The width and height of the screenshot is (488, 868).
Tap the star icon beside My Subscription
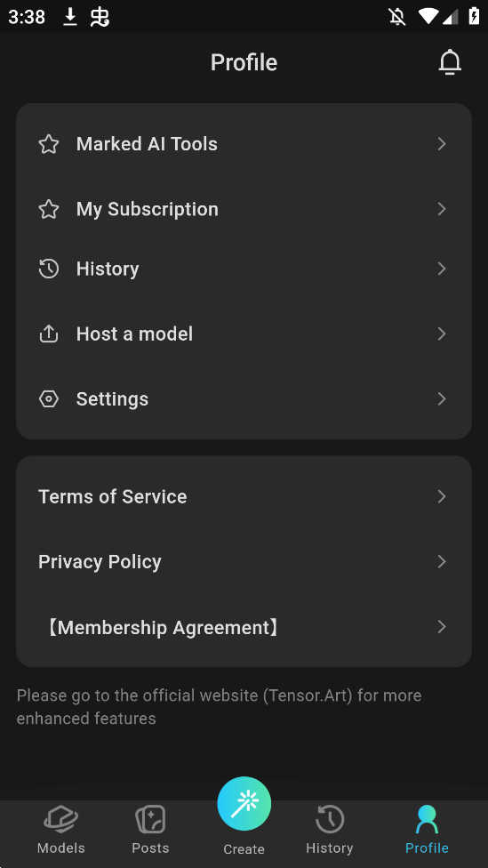click(x=49, y=209)
